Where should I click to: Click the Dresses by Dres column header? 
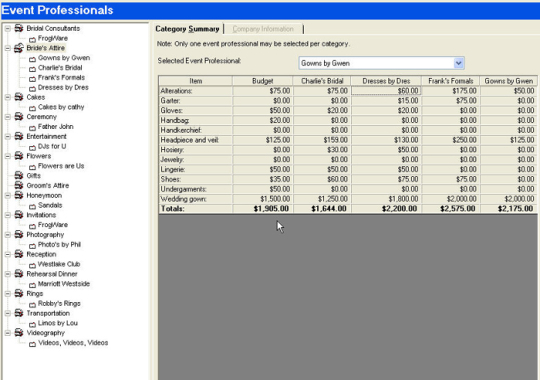point(386,81)
